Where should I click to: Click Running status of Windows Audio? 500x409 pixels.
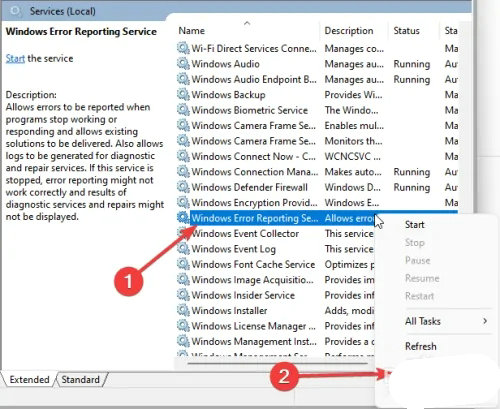(412, 64)
